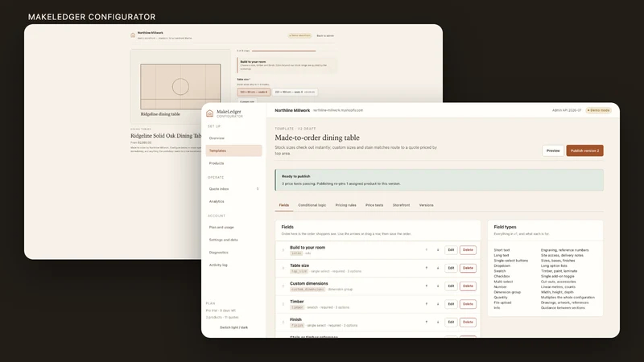
Task: Edit the Timber field
Action: click(451, 304)
